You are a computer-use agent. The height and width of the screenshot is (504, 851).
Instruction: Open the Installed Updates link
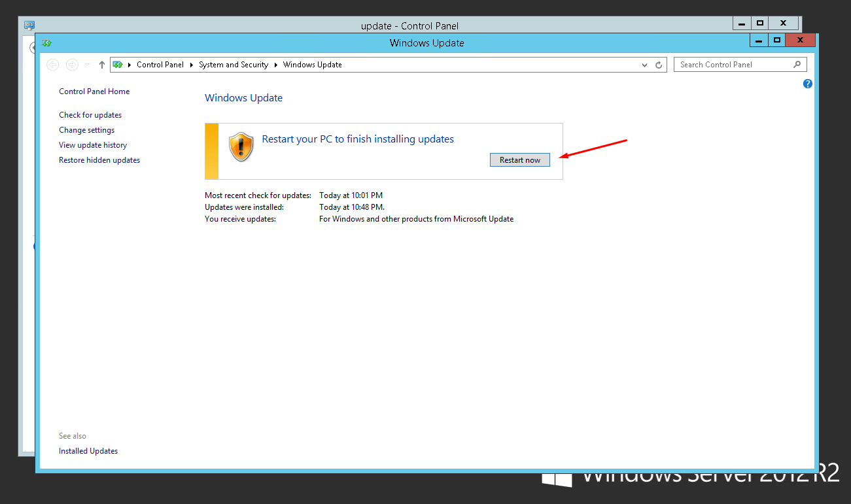(x=88, y=451)
